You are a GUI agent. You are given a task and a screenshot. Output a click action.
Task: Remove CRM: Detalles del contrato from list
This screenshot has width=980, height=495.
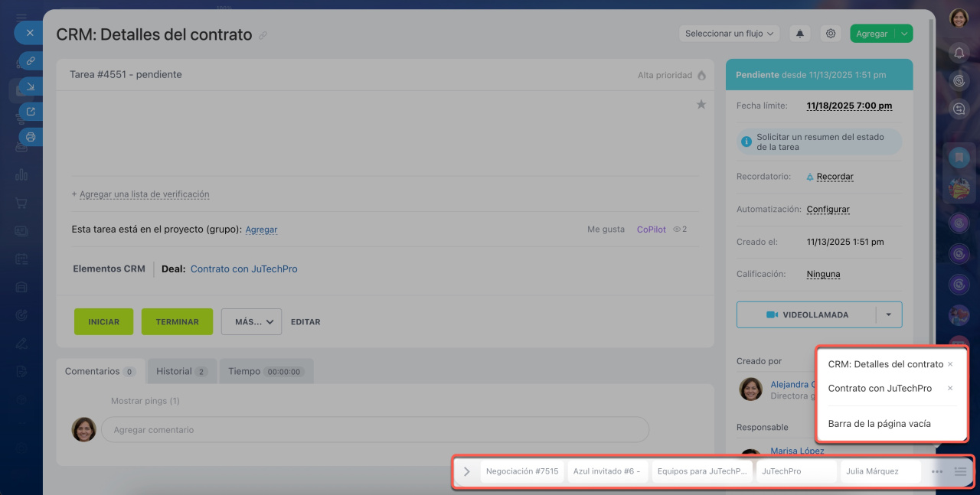[x=950, y=364]
